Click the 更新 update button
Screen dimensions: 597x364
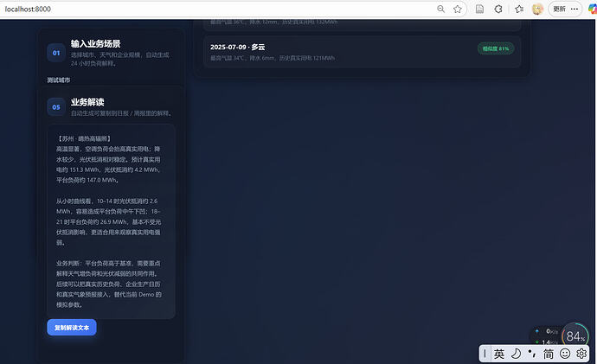(x=559, y=9)
